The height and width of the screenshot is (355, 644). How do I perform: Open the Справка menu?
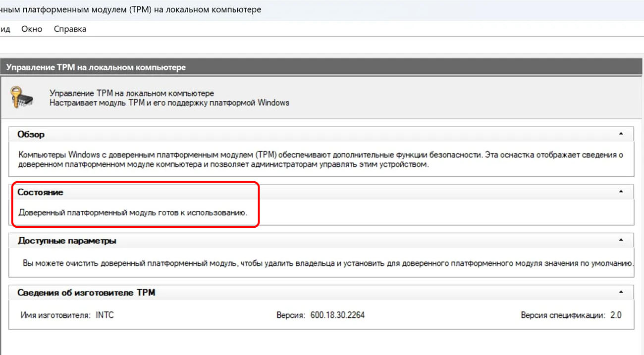pos(70,29)
